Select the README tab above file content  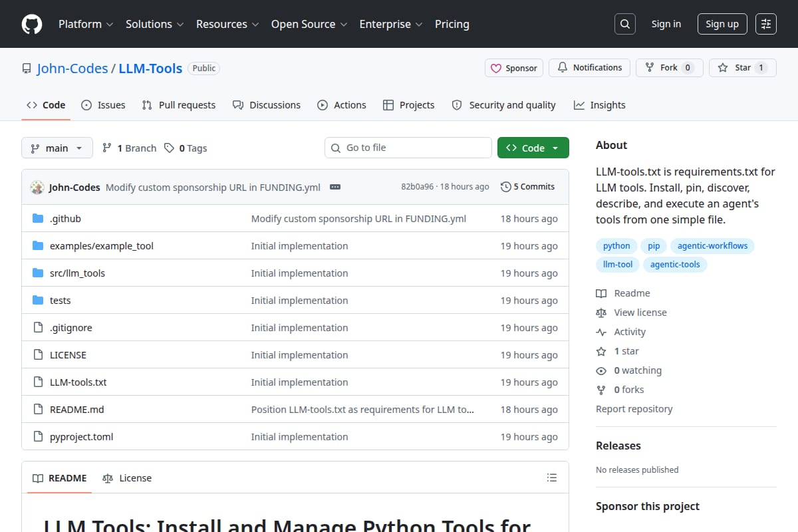(60, 477)
